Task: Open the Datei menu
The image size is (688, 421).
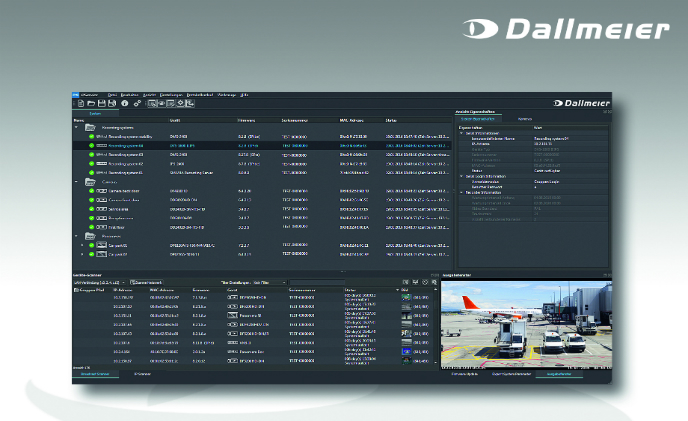Action: click(x=112, y=95)
